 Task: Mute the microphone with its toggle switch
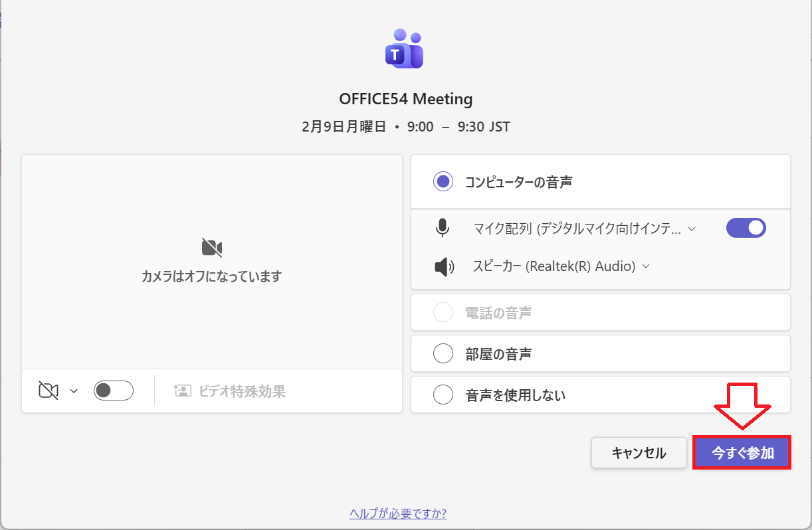click(746, 228)
